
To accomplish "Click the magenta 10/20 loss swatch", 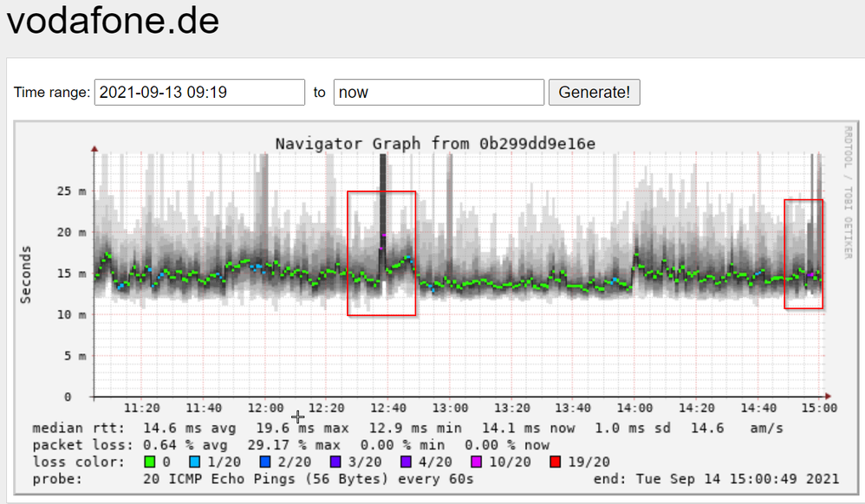I will coord(476,462).
